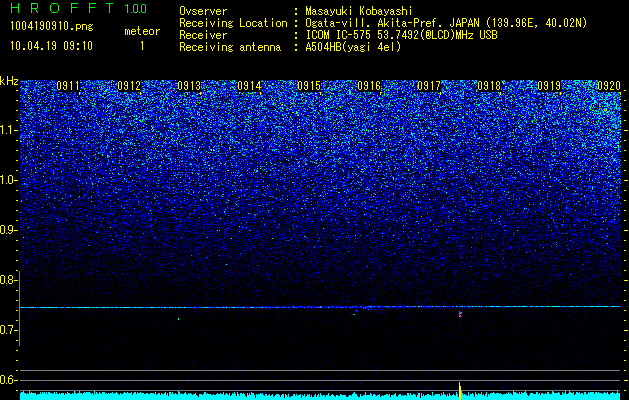Click the 0914 time marker
Viewport: 629px width, 400px height.
pos(249,86)
